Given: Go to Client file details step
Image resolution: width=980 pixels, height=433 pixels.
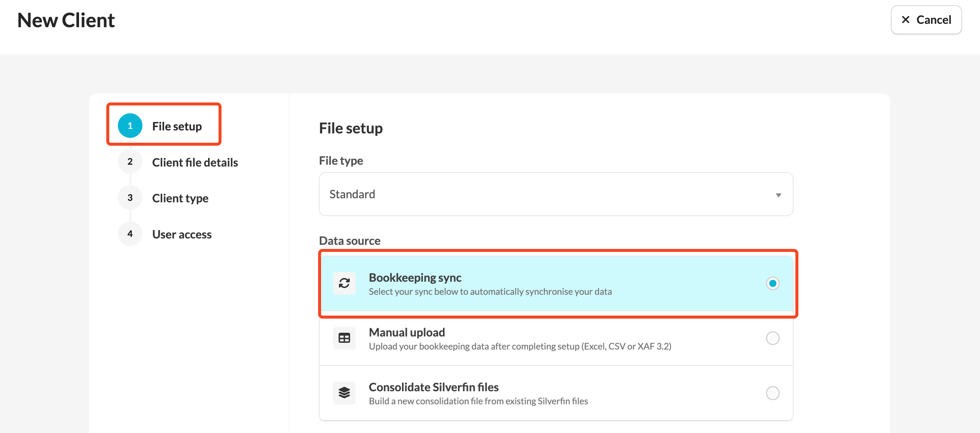Looking at the screenshot, I should click(x=195, y=162).
